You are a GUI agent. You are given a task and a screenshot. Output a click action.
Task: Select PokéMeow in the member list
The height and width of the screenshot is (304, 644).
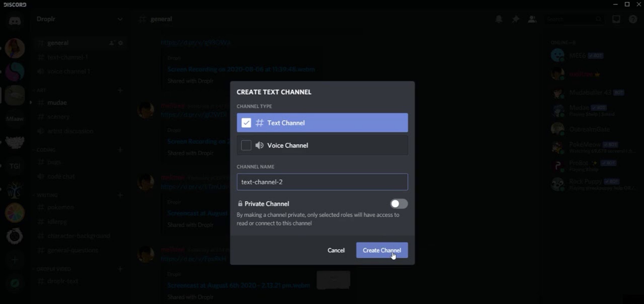pyautogui.click(x=593, y=147)
